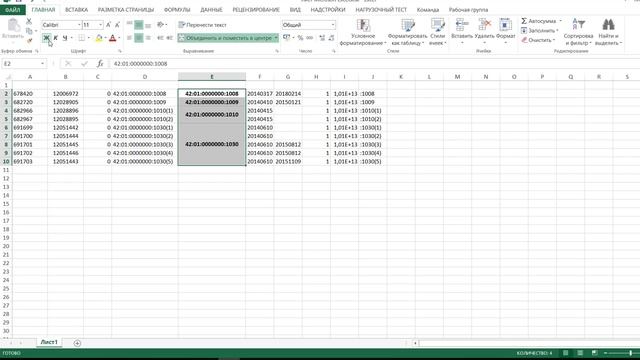The image size is (640, 360).
Task: Click the decrease indent icon
Action: (160, 38)
